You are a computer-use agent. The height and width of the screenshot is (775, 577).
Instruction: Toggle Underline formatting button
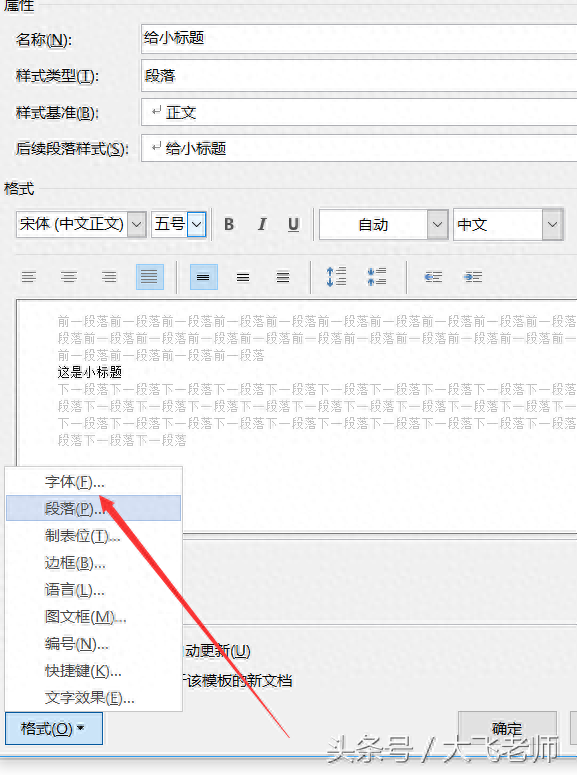coord(294,224)
